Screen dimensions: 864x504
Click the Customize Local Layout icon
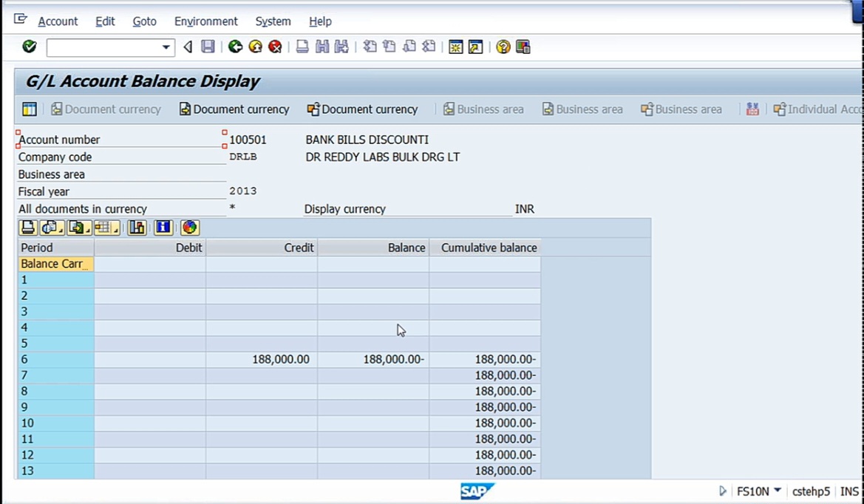523,47
